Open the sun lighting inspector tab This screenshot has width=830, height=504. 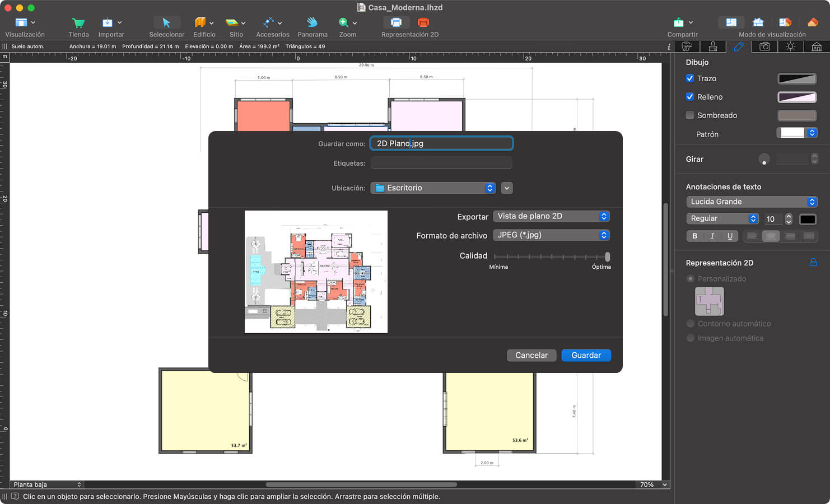[790, 46]
